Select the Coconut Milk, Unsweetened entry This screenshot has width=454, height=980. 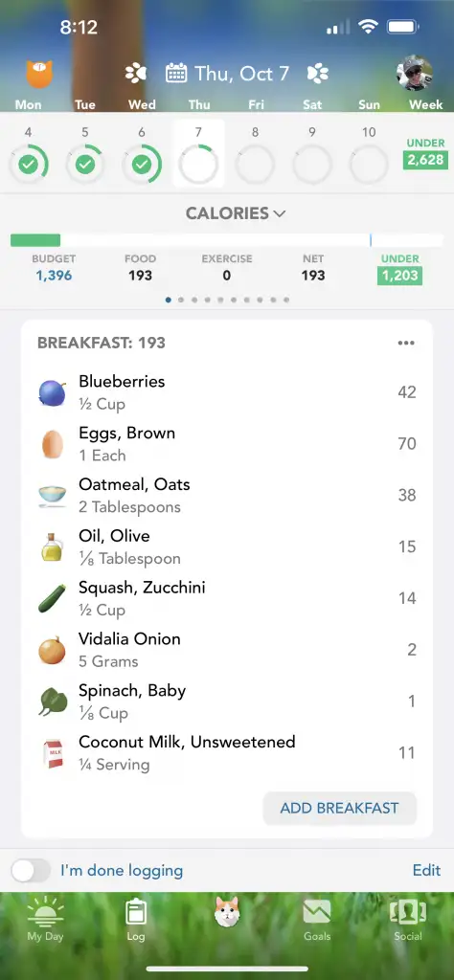pyautogui.click(x=227, y=752)
